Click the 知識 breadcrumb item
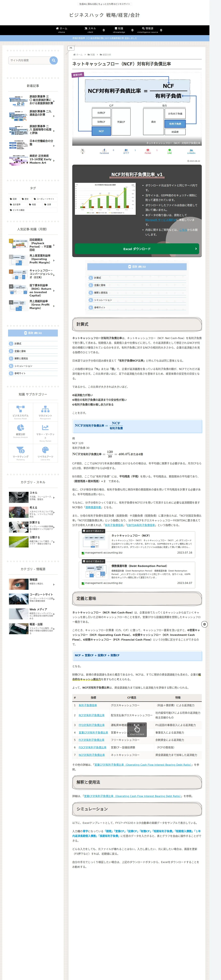Viewport: 221px width, 980px height. click(92, 55)
